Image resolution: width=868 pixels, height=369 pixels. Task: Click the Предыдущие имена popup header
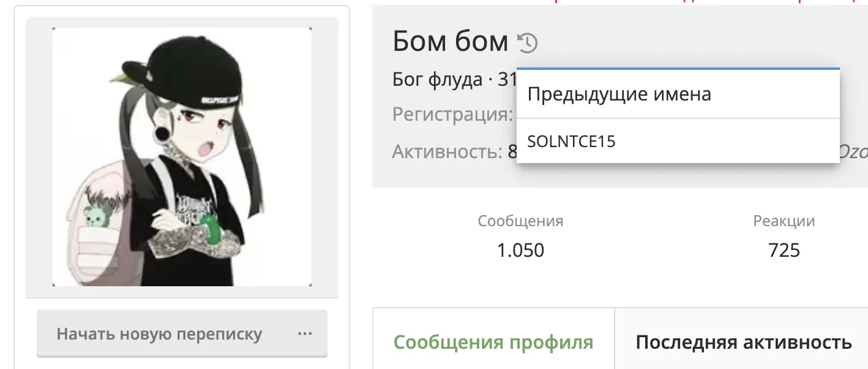(619, 94)
